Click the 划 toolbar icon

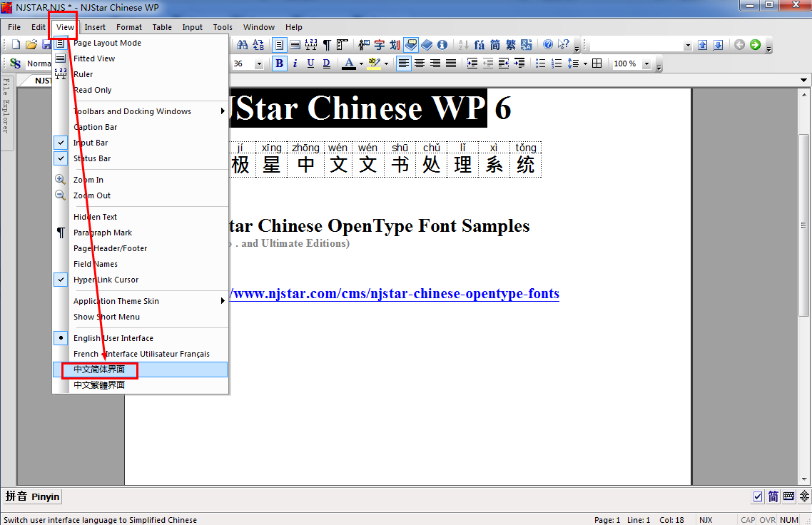tap(395, 45)
